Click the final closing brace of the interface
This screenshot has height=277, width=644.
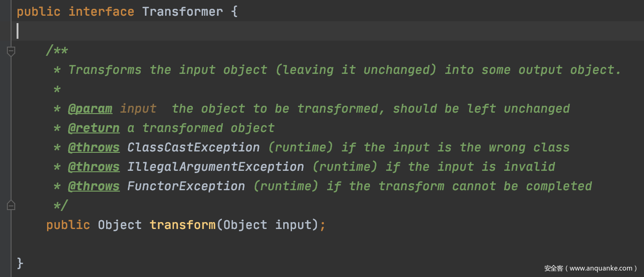click(x=20, y=264)
